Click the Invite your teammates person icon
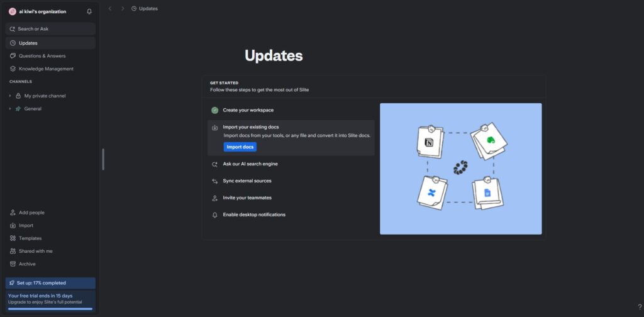 coord(215,198)
